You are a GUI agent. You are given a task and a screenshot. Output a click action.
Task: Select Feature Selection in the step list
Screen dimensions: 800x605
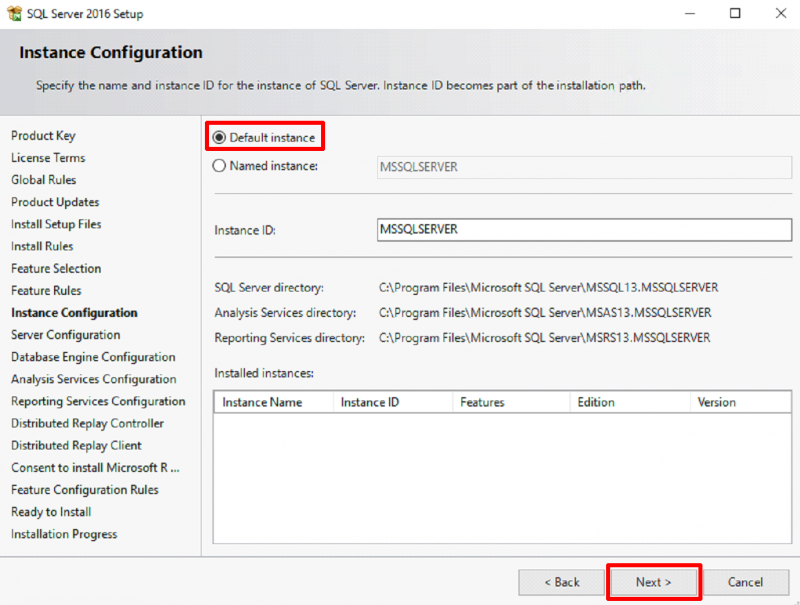(x=56, y=269)
